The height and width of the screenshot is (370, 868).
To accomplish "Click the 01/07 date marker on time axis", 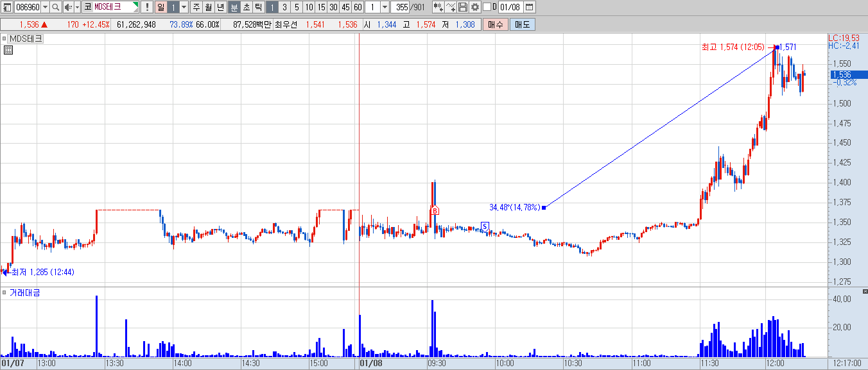I will 13,363.
